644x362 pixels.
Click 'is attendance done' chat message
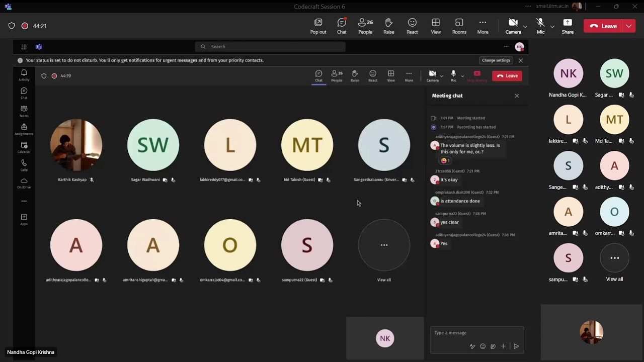click(x=460, y=201)
